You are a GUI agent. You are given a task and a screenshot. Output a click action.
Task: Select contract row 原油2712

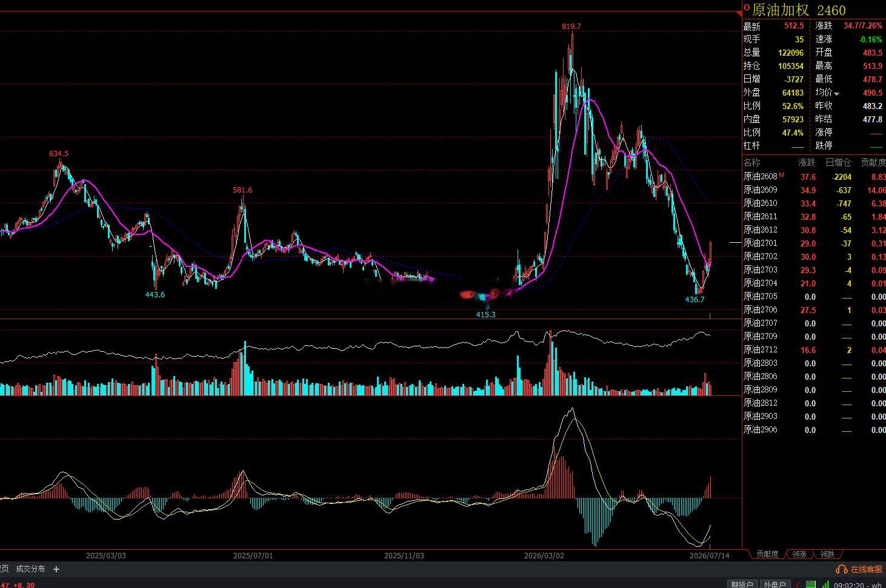tap(814, 350)
